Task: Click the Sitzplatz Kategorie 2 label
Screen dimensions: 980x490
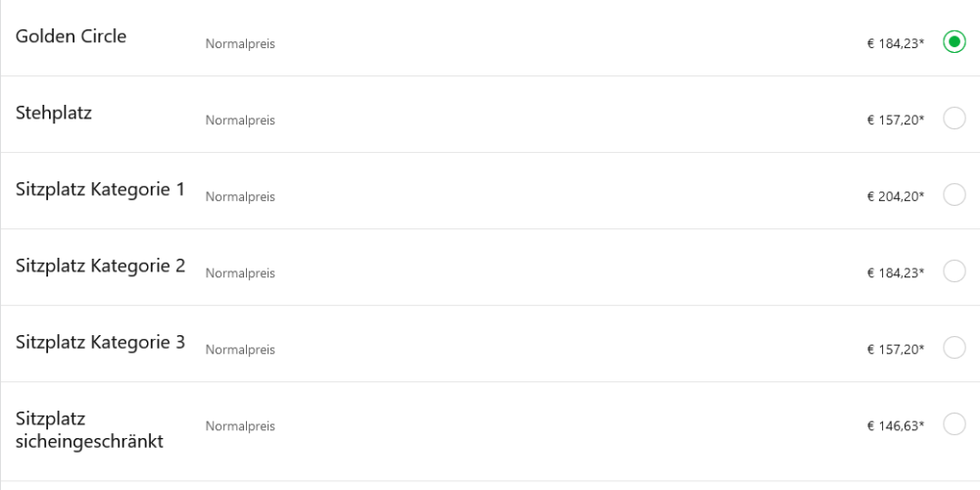Action: (100, 266)
